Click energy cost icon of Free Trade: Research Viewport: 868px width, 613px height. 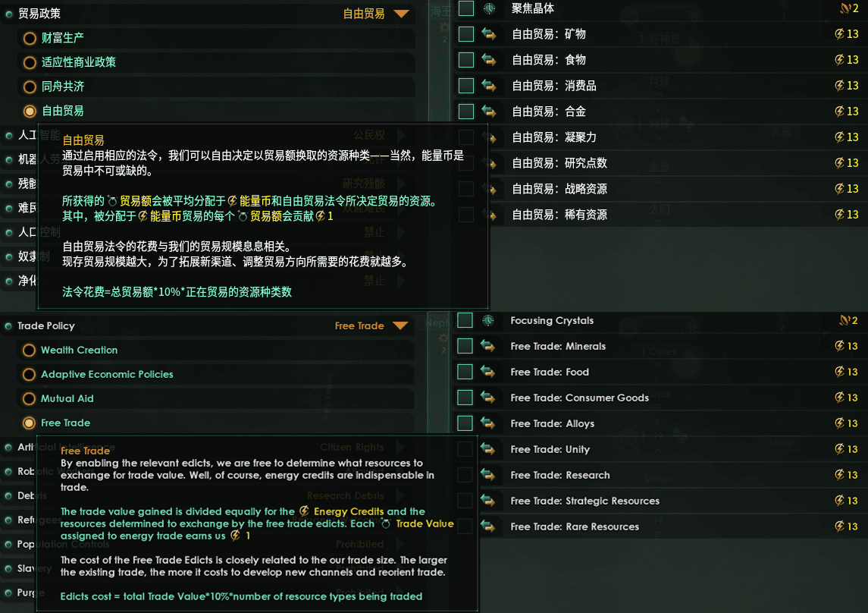(839, 475)
